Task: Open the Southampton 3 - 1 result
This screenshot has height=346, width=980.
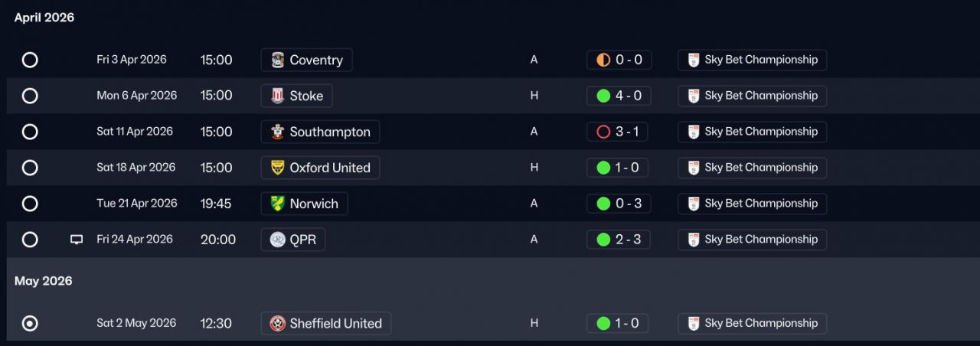Action: [619, 132]
